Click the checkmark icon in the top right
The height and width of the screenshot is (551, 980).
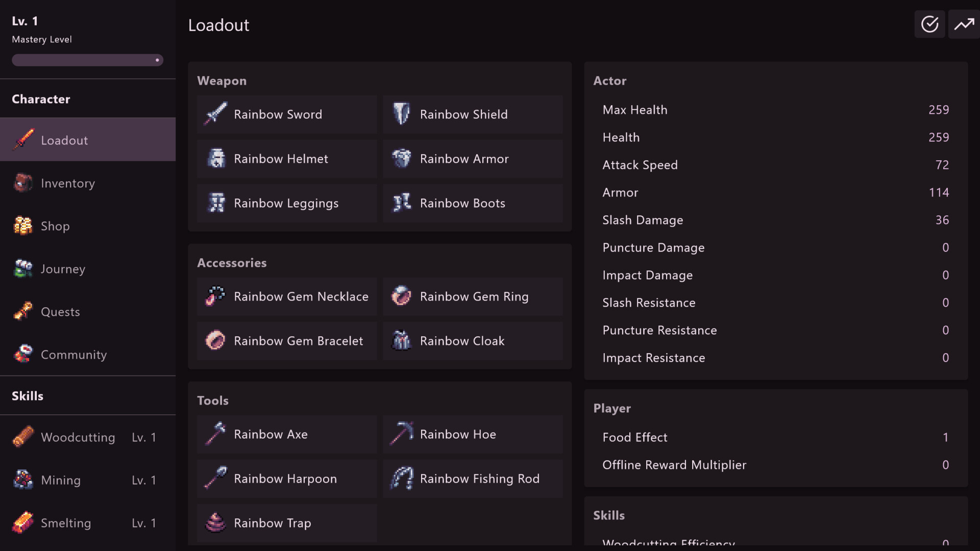929,24
